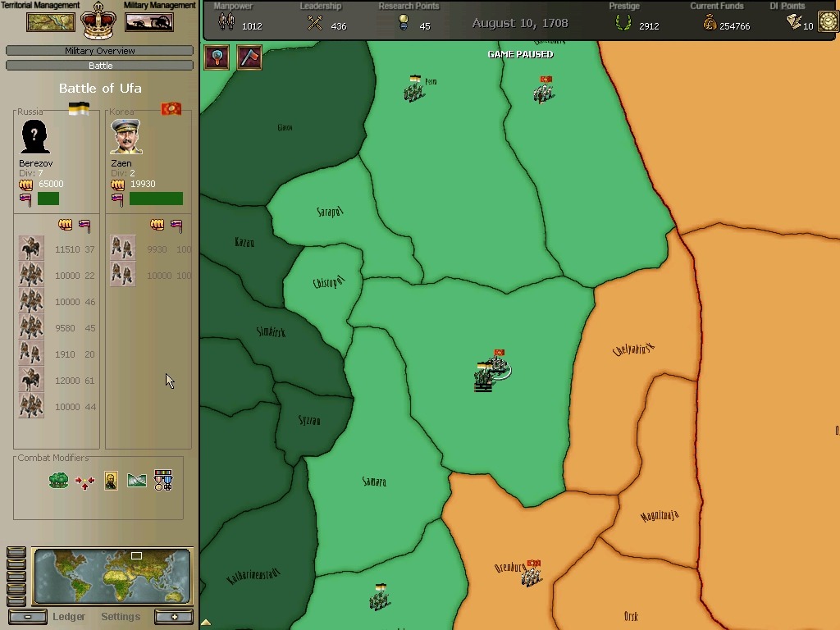Click the world minimap
This screenshot has height=630, width=840.
click(x=112, y=577)
